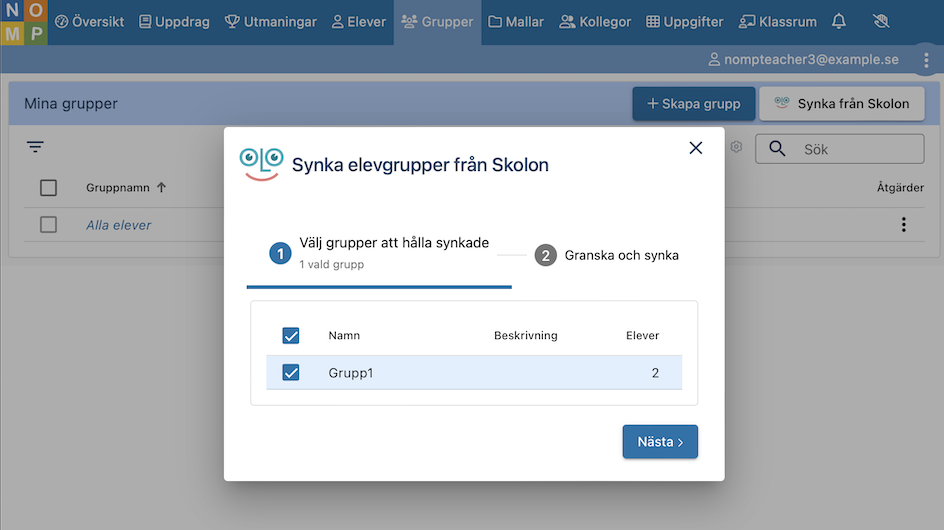Image resolution: width=944 pixels, height=530 pixels.
Task: Click the table settings gear icon
Action: click(736, 146)
